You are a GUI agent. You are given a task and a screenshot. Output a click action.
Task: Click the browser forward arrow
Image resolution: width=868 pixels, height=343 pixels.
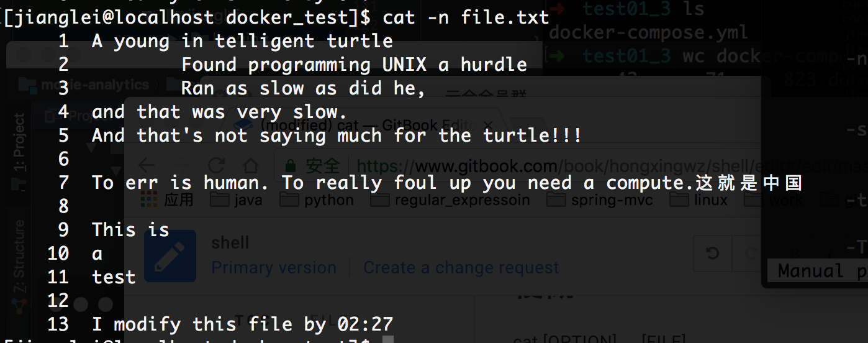[181, 166]
